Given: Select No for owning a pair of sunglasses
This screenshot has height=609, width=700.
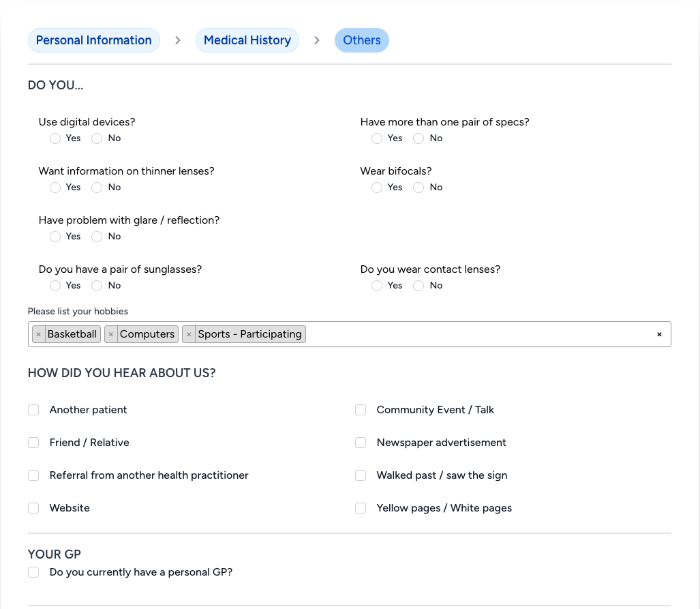Looking at the screenshot, I should pos(96,286).
